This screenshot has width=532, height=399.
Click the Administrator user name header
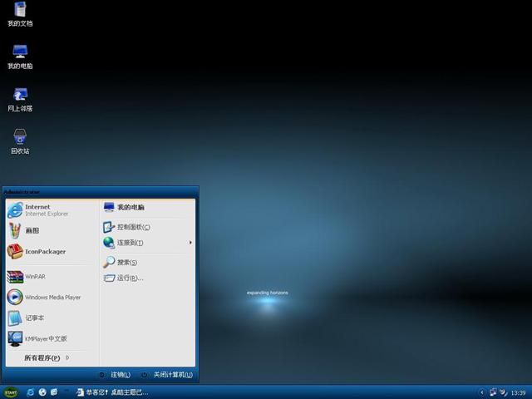[22, 192]
